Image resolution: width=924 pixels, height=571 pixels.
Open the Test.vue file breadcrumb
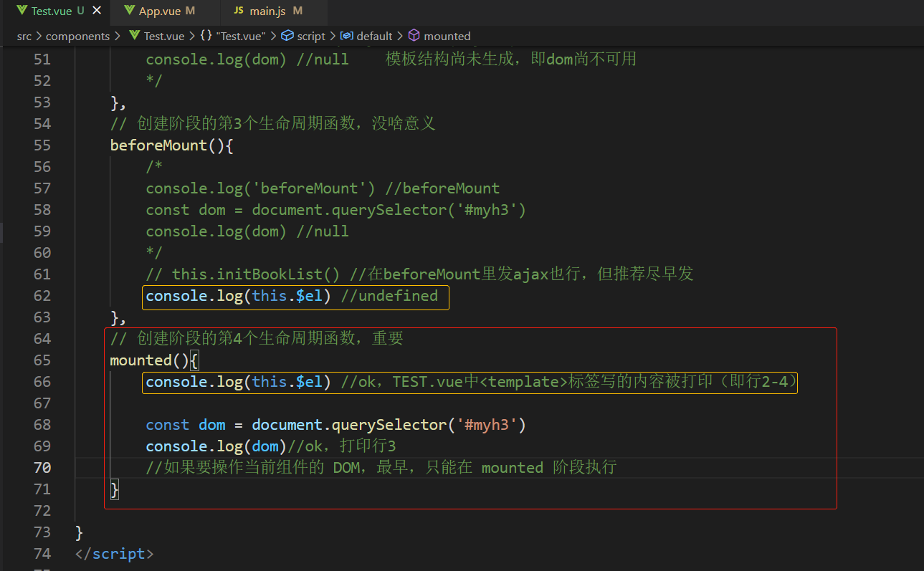point(164,36)
